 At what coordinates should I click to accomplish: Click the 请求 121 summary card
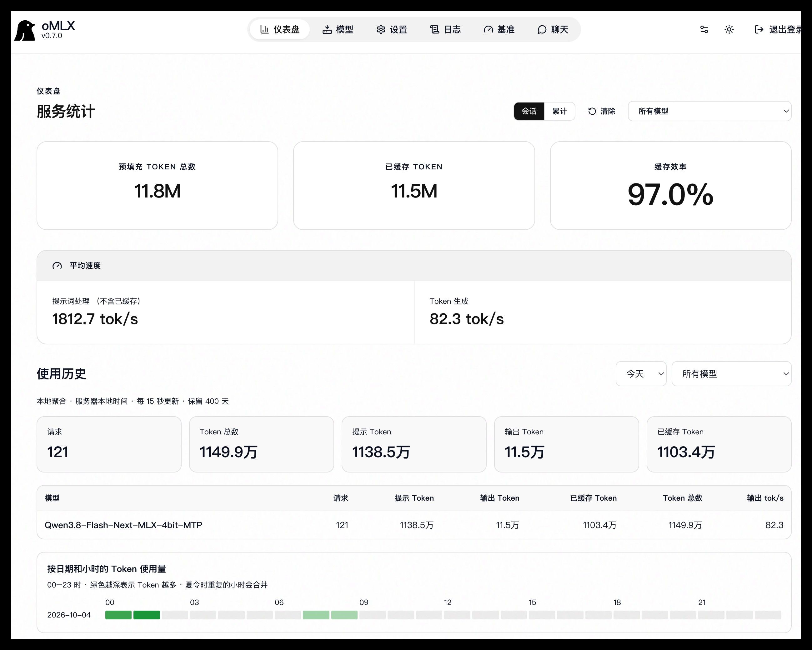(109, 444)
